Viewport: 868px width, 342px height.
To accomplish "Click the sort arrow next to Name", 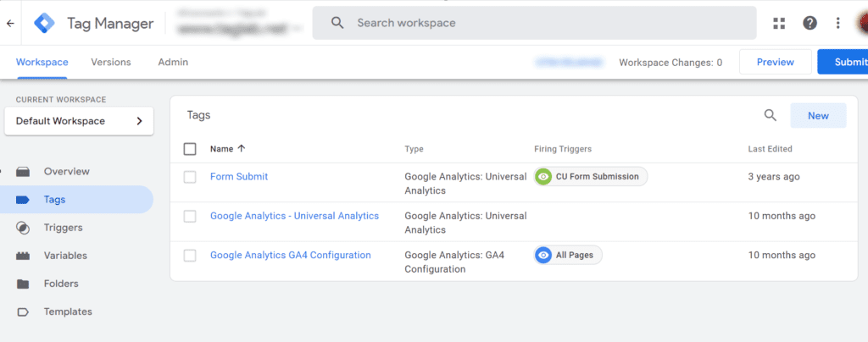I will click(x=242, y=149).
